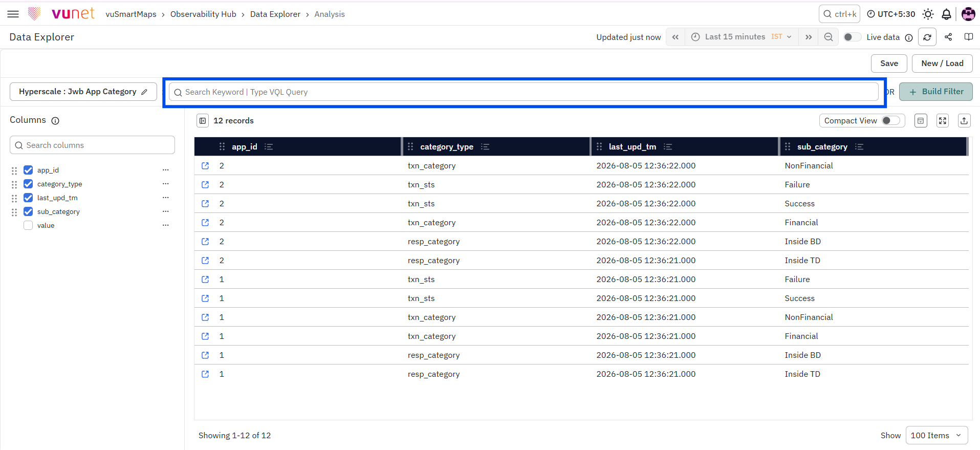Go to Observability Hub breadcrumb
This screenshot has width=980, height=450.
pyautogui.click(x=203, y=14)
